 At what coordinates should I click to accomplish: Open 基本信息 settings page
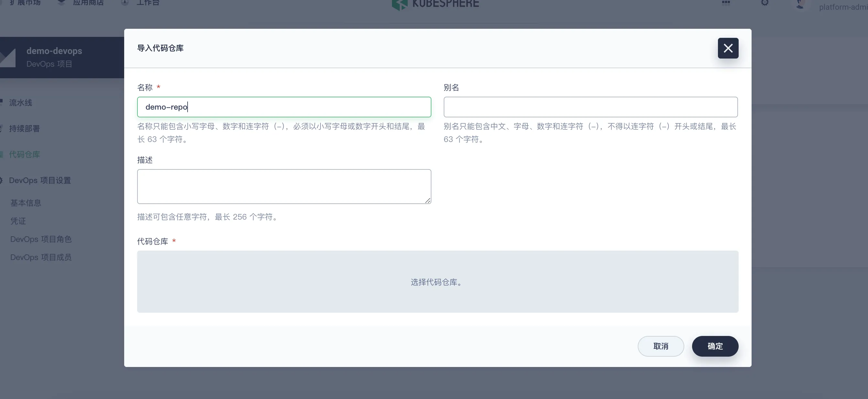tap(26, 203)
